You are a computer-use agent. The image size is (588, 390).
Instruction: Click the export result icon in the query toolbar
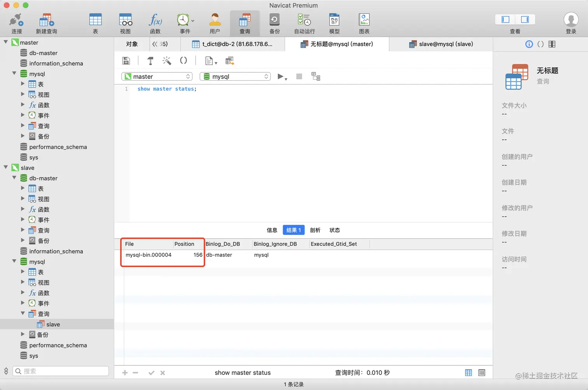[230, 61]
